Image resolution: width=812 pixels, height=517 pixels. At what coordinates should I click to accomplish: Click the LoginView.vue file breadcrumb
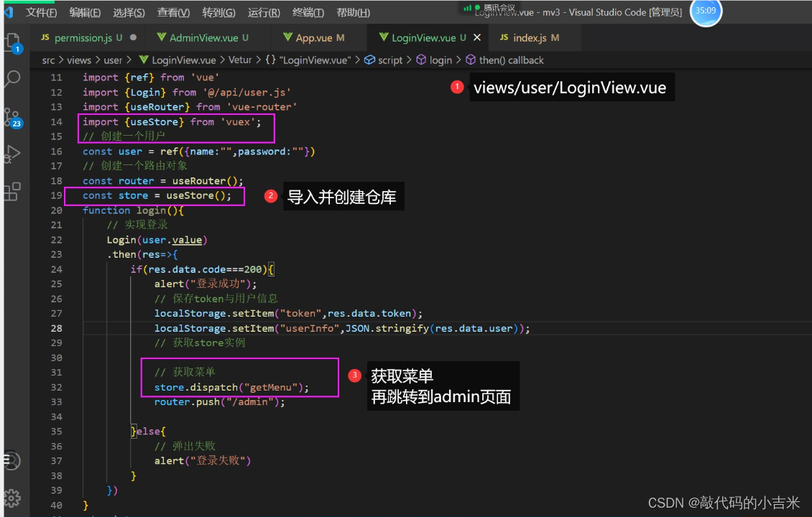coord(177,60)
